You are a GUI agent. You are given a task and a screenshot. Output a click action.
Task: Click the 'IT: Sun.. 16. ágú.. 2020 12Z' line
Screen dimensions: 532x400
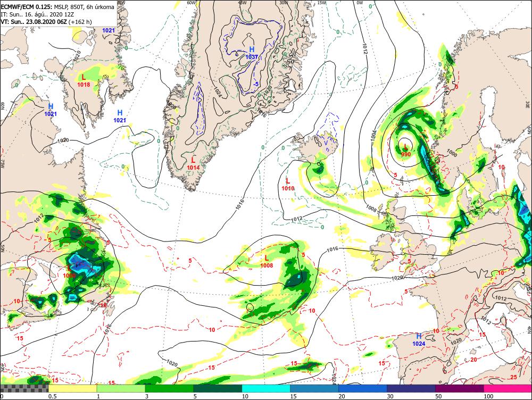point(37,14)
